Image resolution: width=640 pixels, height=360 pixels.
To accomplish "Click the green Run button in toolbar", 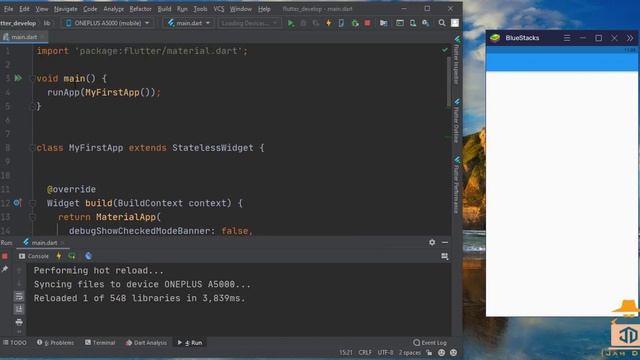I will pos(291,23).
